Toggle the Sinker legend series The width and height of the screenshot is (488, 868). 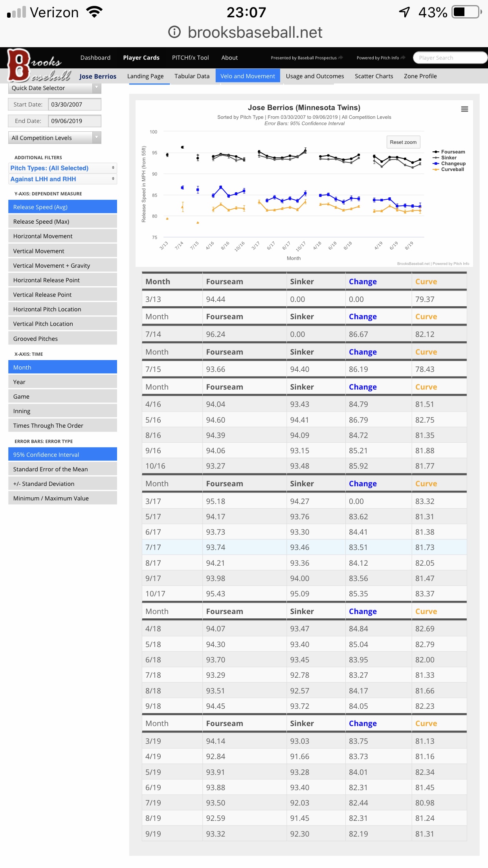pos(444,158)
